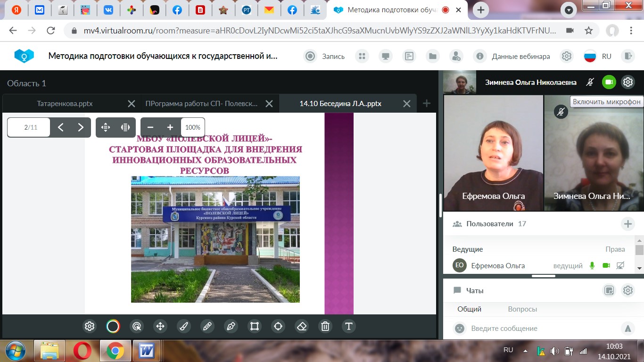Open the Yandex browser tab
Viewport: 644px width, 362px height.
(x=17, y=9)
